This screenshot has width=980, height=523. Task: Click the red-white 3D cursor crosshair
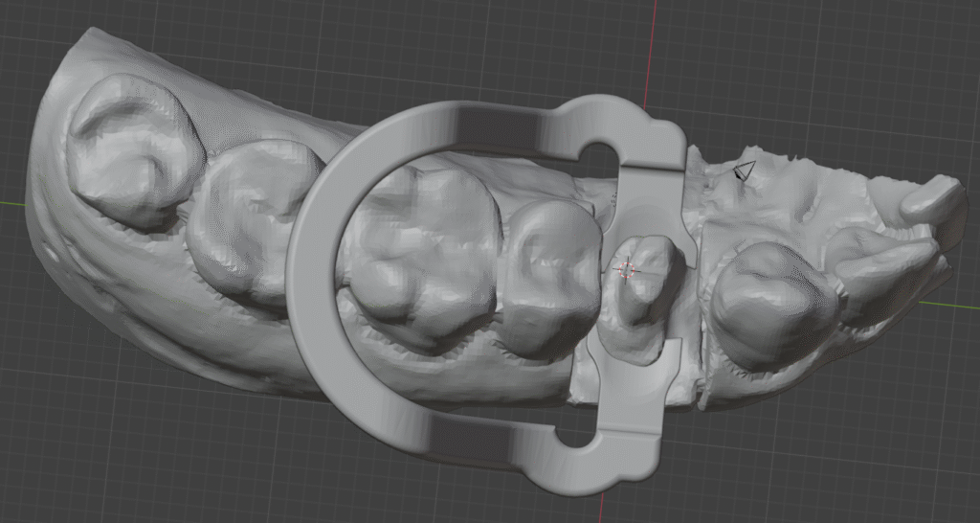(628, 270)
